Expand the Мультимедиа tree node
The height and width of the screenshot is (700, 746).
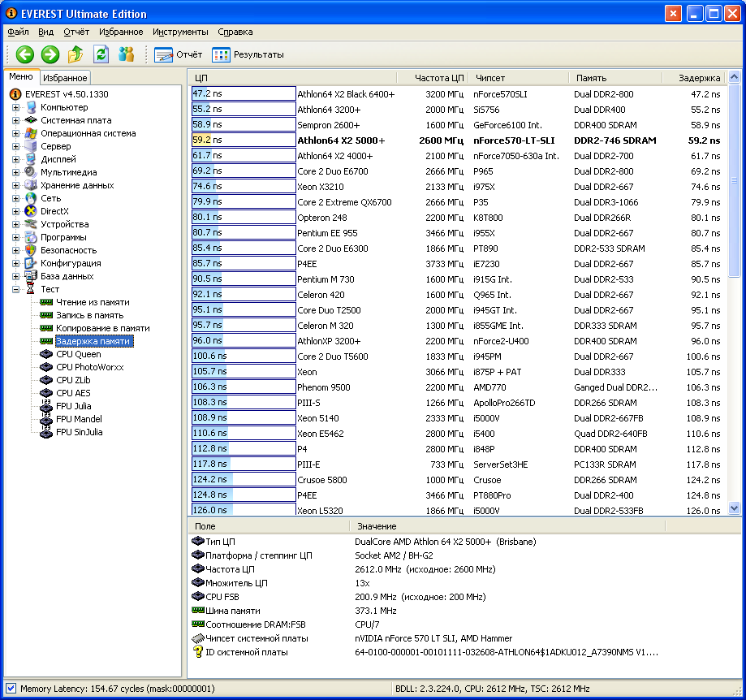coord(15,172)
